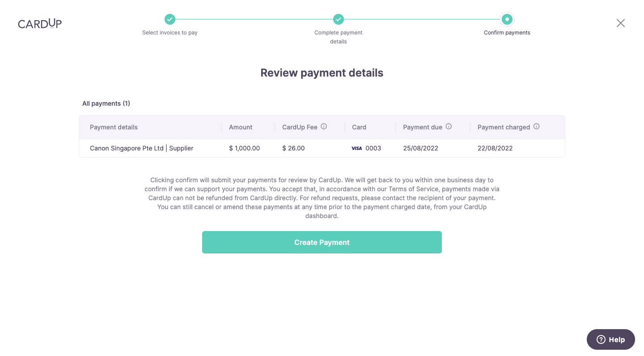Click the 25/08/2022 payment due date

tap(420, 148)
